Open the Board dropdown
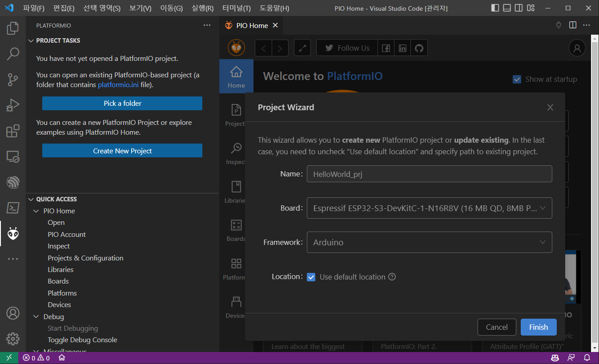 (429, 208)
